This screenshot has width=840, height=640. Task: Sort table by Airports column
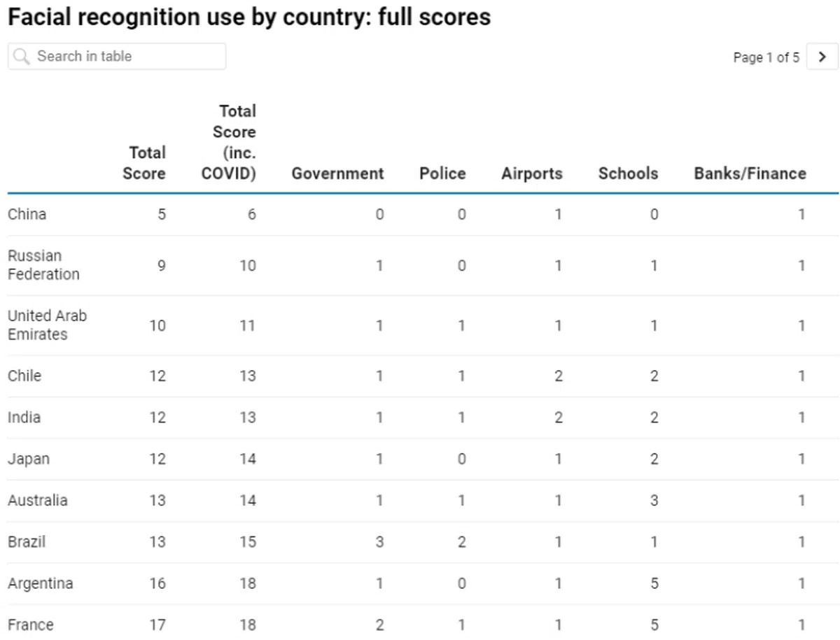tap(531, 173)
